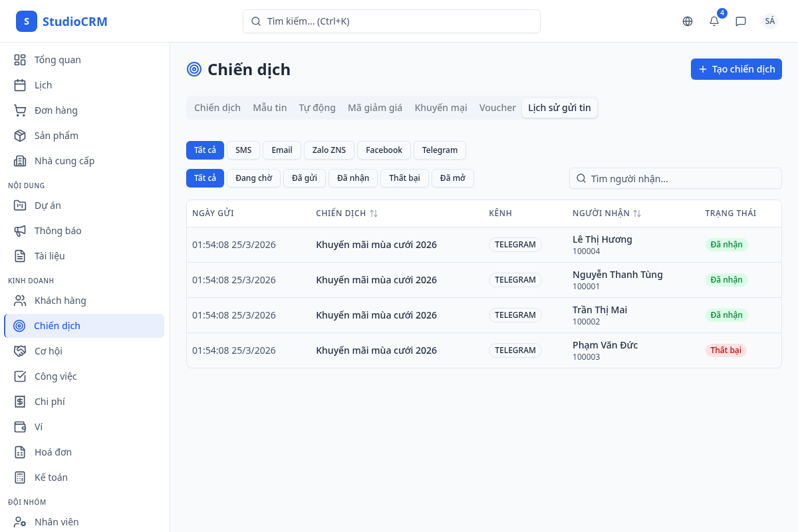The height and width of the screenshot is (532, 798).
Task: Click the Thất bại status badge
Action: click(726, 350)
